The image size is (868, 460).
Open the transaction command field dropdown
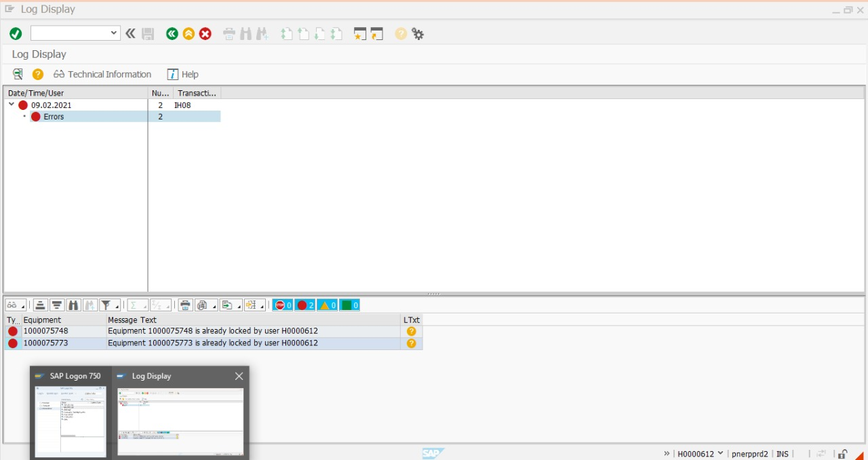[113, 33]
